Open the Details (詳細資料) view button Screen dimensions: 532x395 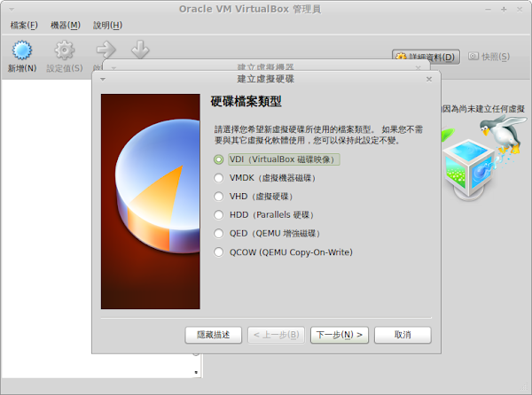point(426,57)
